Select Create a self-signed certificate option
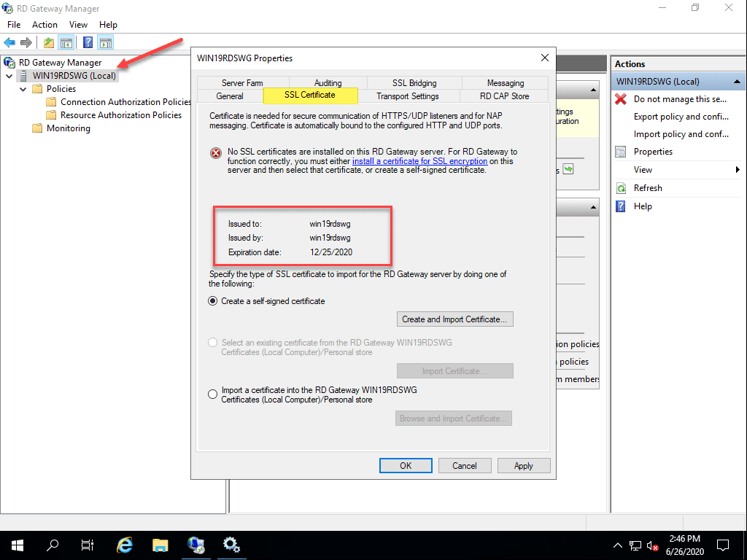 (213, 301)
